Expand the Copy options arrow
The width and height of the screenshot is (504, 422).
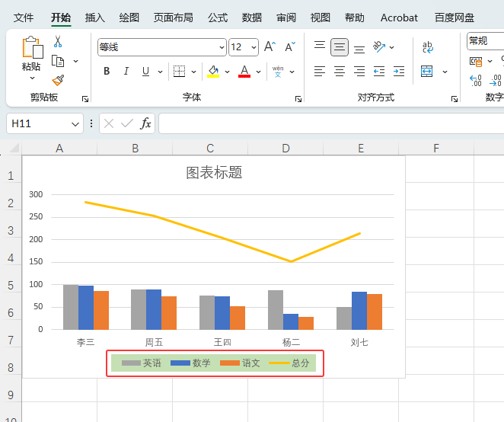click(76, 61)
